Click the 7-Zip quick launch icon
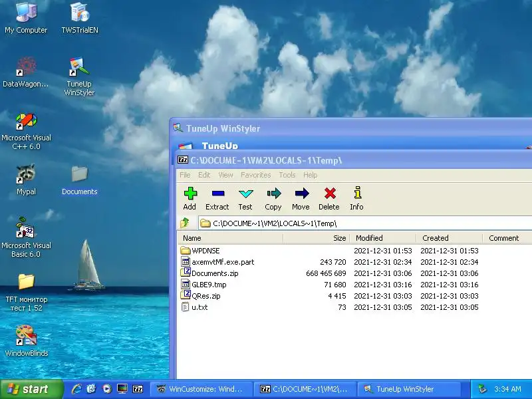 pyautogui.click(x=138, y=389)
